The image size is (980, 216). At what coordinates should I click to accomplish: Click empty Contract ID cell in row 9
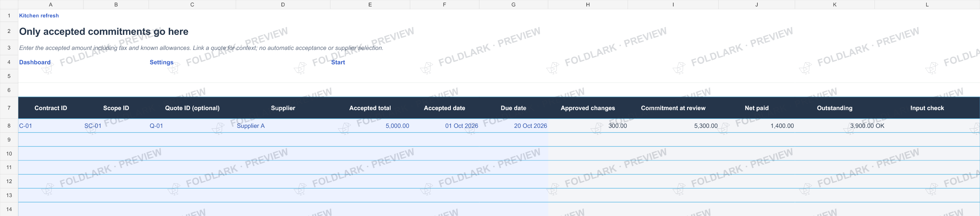click(x=51, y=140)
